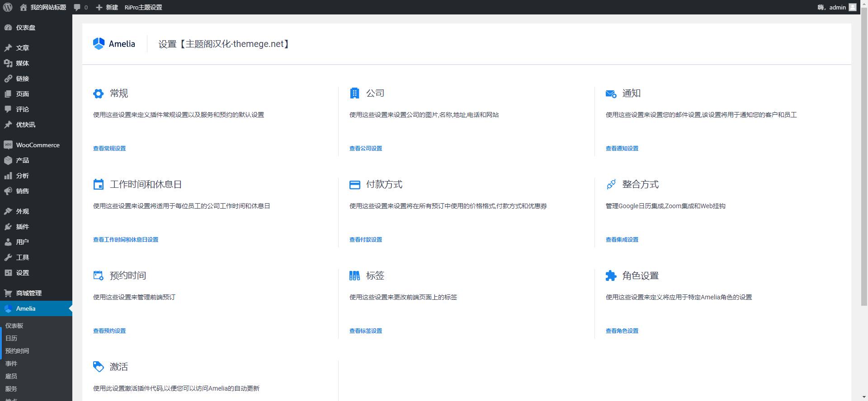Open the 查看通知设置 link
The height and width of the screenshot is (401, 868).
[x=622, y=149]
